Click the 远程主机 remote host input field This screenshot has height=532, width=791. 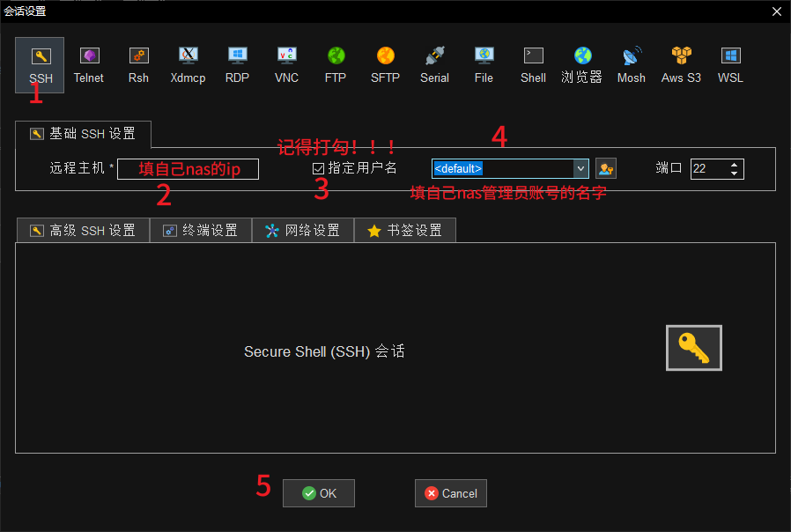point(189,169)
